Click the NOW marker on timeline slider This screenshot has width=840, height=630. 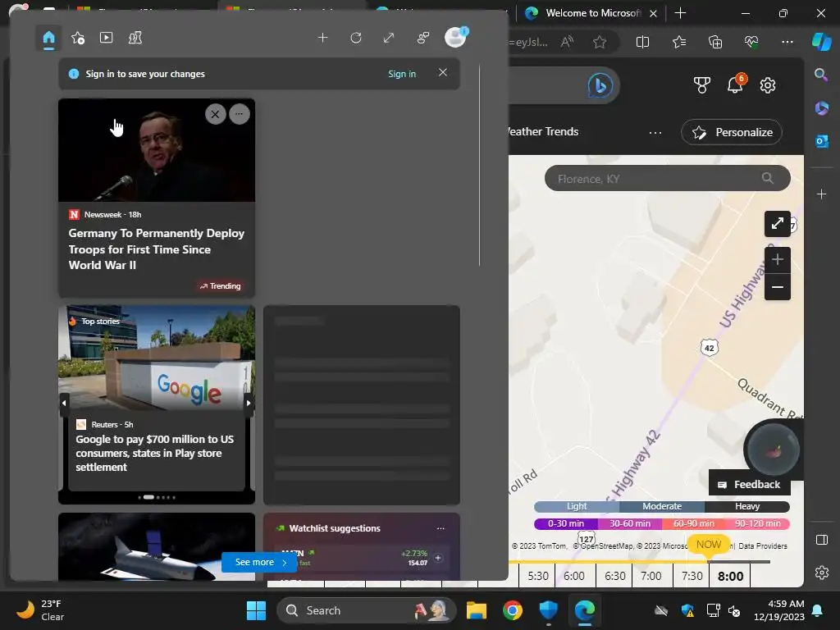point(708,545)
